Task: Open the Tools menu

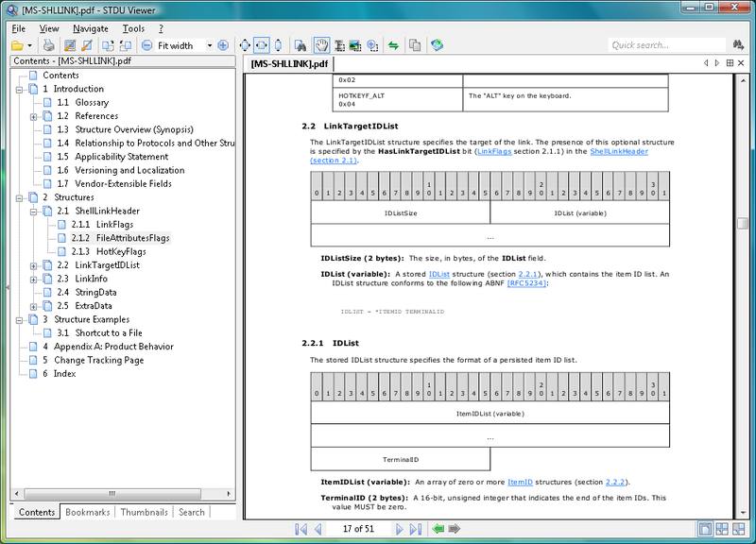Action: coord(133,28)
